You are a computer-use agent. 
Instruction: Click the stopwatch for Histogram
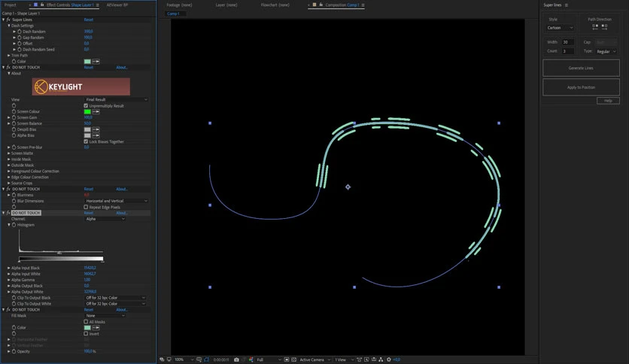(14, 225)
